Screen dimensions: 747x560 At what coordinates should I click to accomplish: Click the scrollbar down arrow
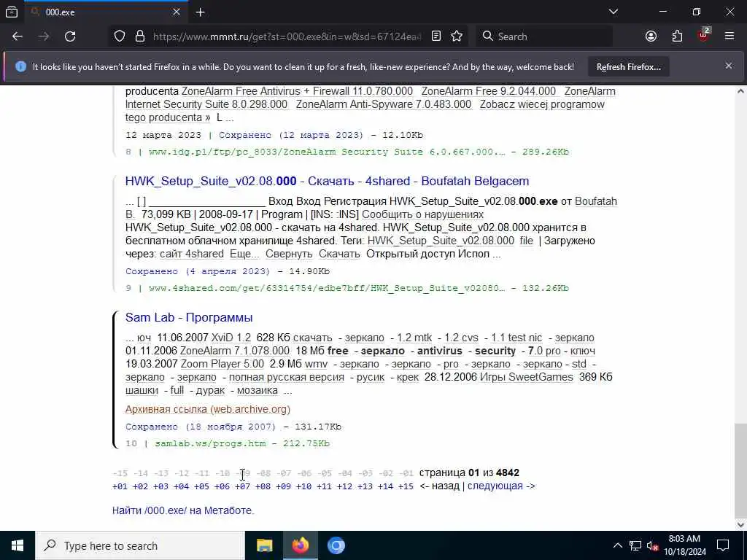coord(740,524)
